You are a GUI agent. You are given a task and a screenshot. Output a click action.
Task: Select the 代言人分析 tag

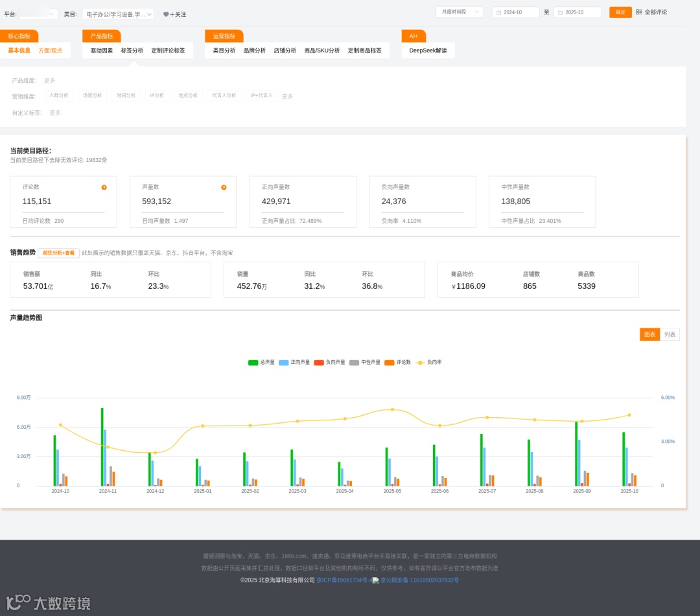(224, 95)
